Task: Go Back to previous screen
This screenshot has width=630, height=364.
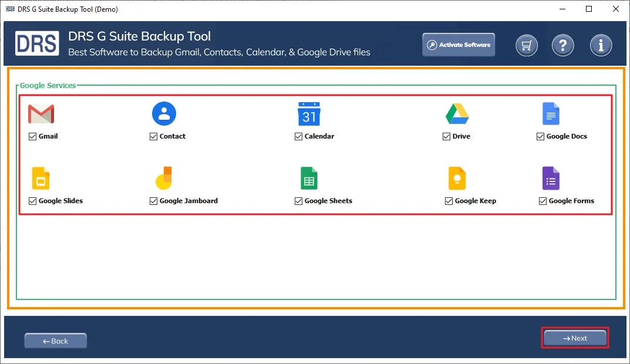Action: pyautogui.click(x=55, y=341)
